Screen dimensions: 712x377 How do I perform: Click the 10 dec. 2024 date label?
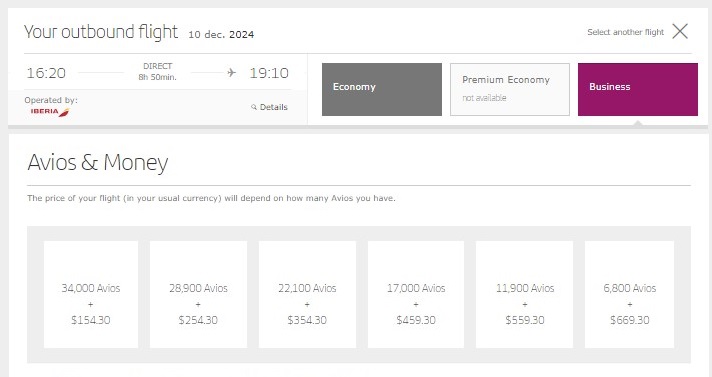point(221,35)
